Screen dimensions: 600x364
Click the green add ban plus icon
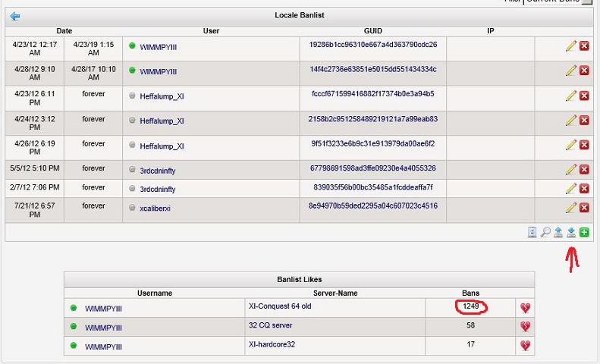584,232
